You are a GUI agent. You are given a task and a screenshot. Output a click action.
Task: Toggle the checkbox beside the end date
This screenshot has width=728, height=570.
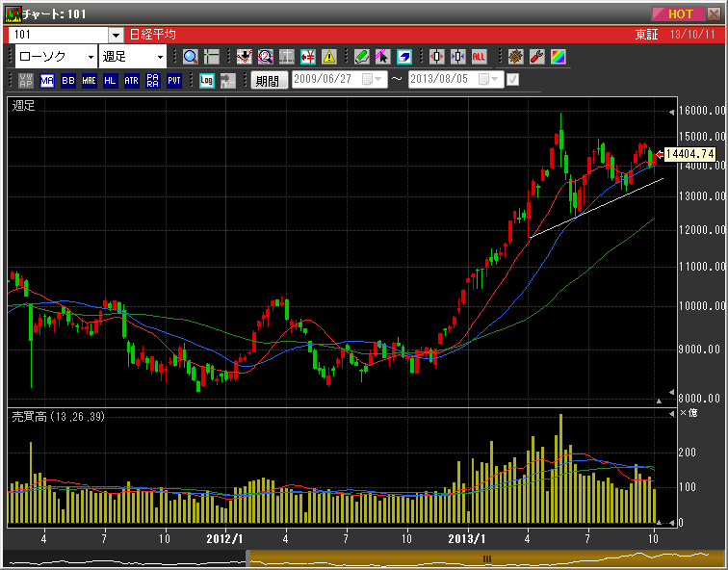point(512,80)
